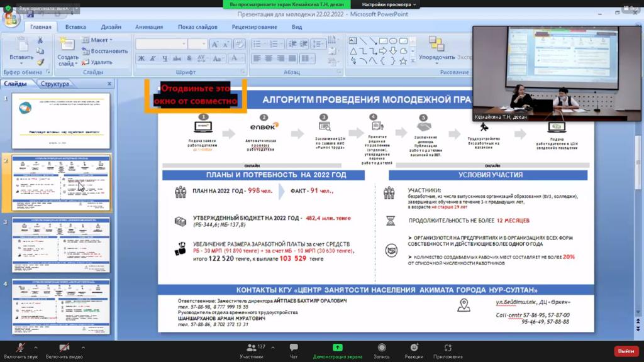Viewport: 644px width, 362px height.
Task: Leave meeting with the Выйти button
Action: pyautogui.click(x=626, y=351)
